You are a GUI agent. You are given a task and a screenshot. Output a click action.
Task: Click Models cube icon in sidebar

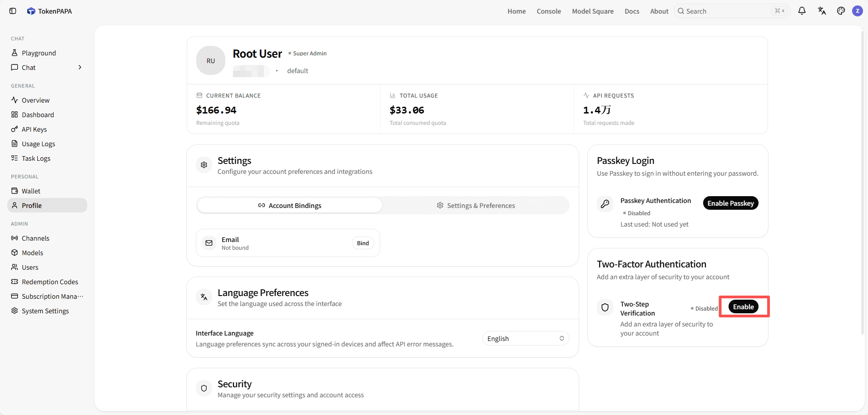click(15, 252)
